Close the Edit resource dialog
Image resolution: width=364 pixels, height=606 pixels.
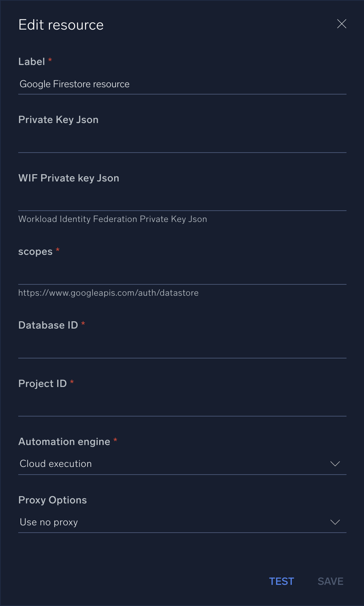click(x=342, y=24)
